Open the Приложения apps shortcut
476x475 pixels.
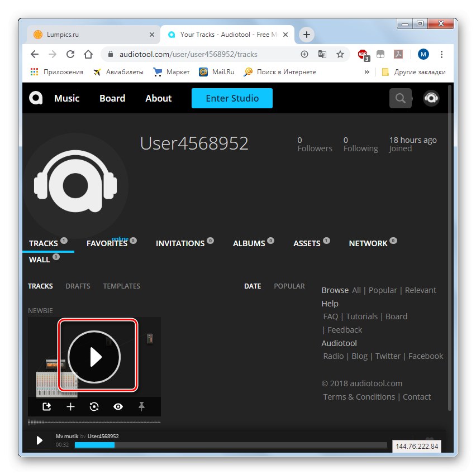point(57,72)
